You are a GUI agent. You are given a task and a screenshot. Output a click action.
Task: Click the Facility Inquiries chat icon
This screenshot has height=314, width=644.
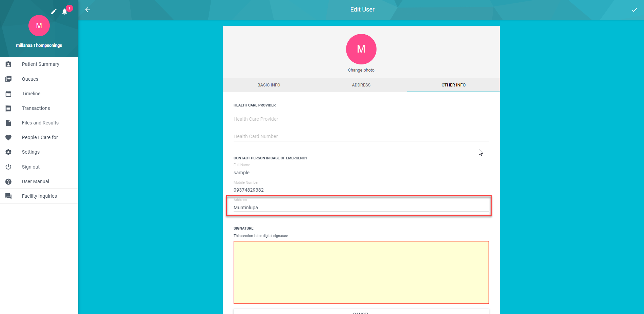pyautogui.click(x=8, y=196)
